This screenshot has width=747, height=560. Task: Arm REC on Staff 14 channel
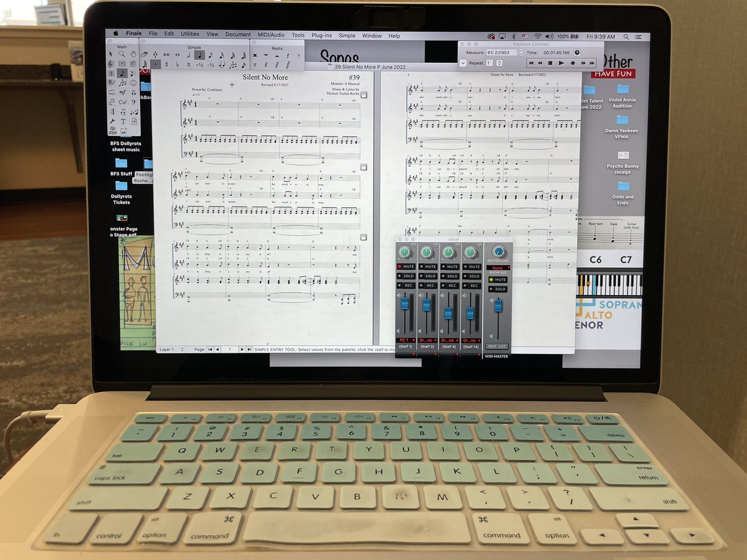(472, 286)
